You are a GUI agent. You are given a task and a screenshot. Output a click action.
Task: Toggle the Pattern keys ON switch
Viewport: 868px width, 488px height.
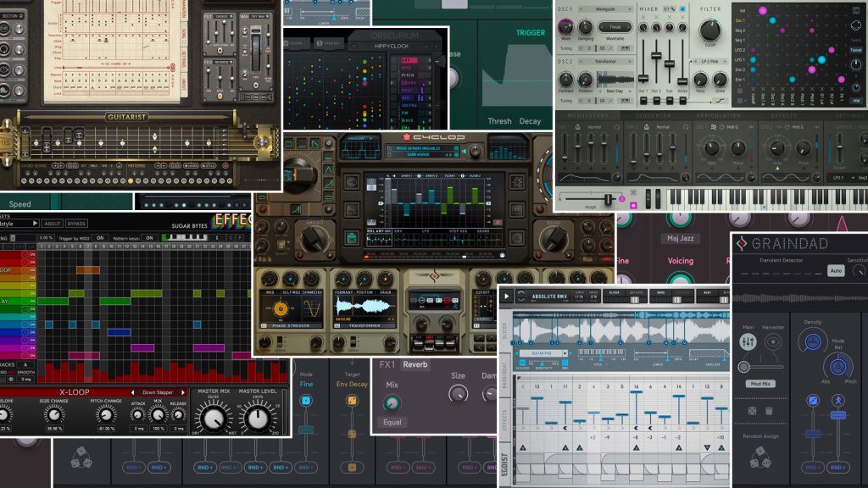coord(149,238)
